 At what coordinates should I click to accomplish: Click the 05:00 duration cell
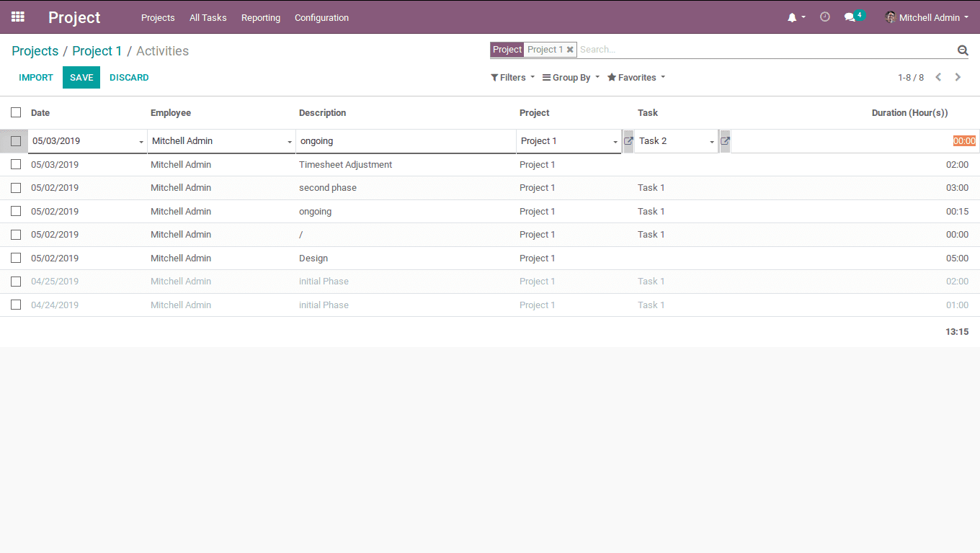coord(957,258)
